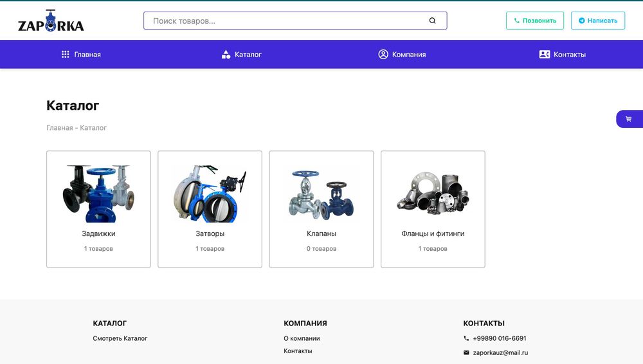
Task: Click the shapes icon next to Каталог
Action: [226, 54]
